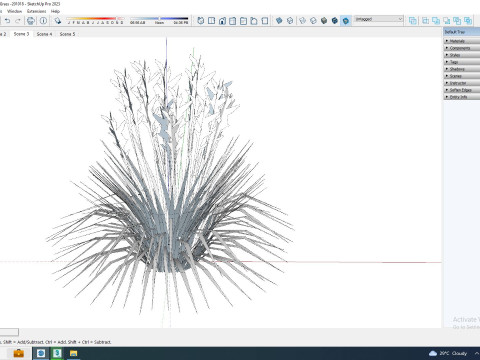
Task: Switch to Left view icon
Action: point(254,21)
